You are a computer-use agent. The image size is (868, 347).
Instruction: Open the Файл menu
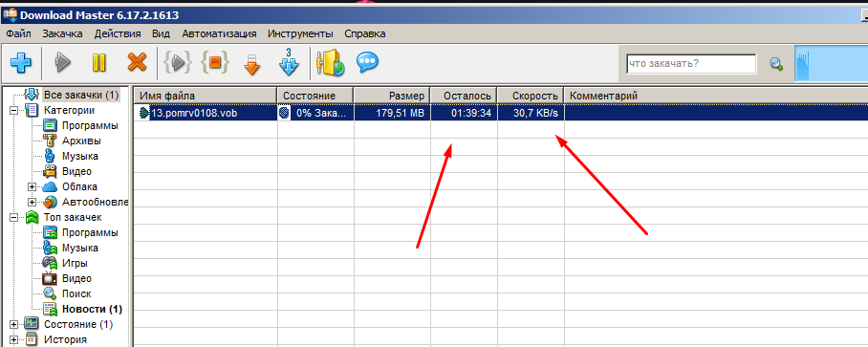(x=18, y=33)
